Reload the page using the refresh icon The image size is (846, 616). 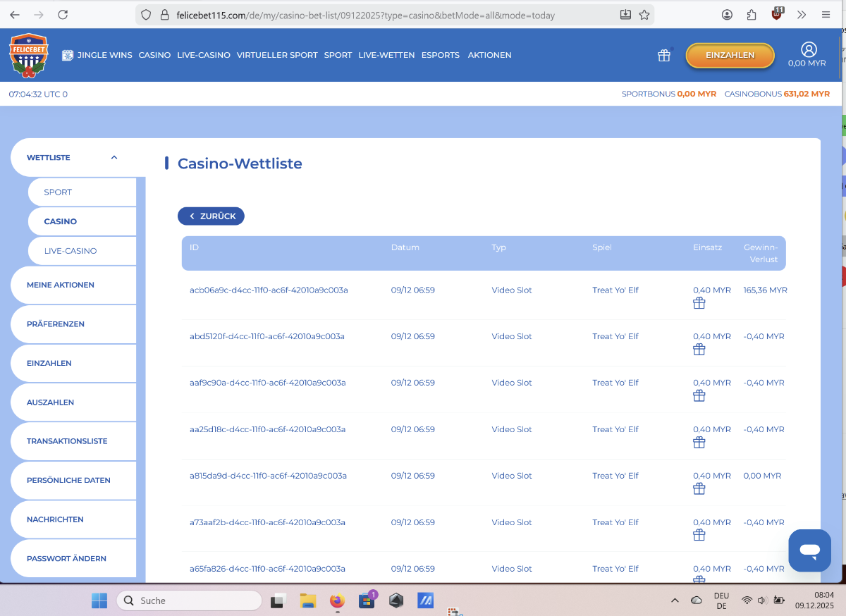point(63,15)
